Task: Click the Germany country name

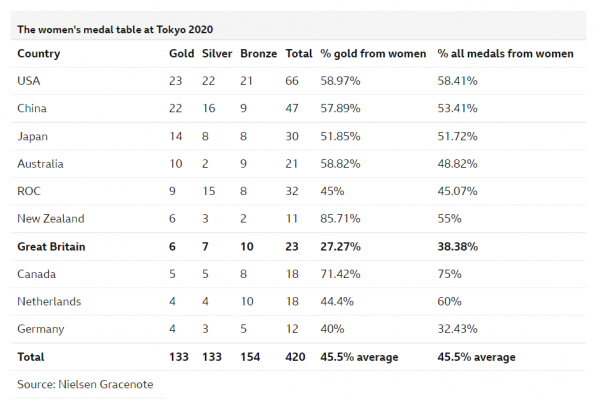Action: tap(41, 329)
